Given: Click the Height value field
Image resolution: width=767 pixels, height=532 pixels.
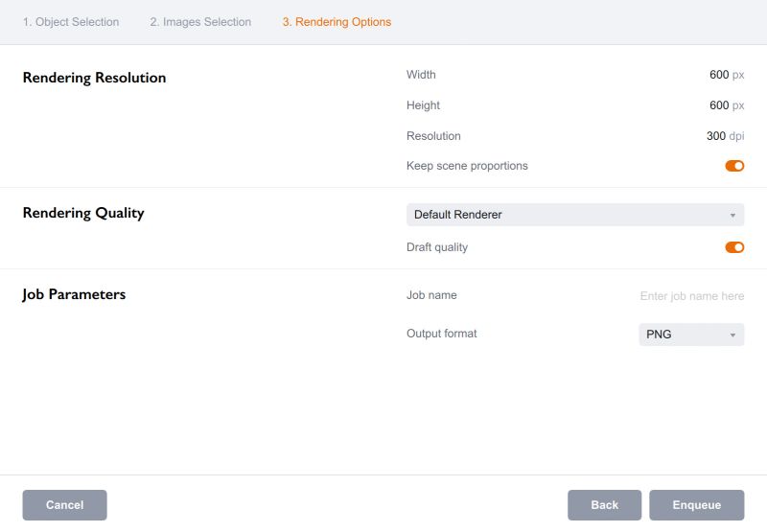Looking at the screenshot, I should (x=719, y=105).
